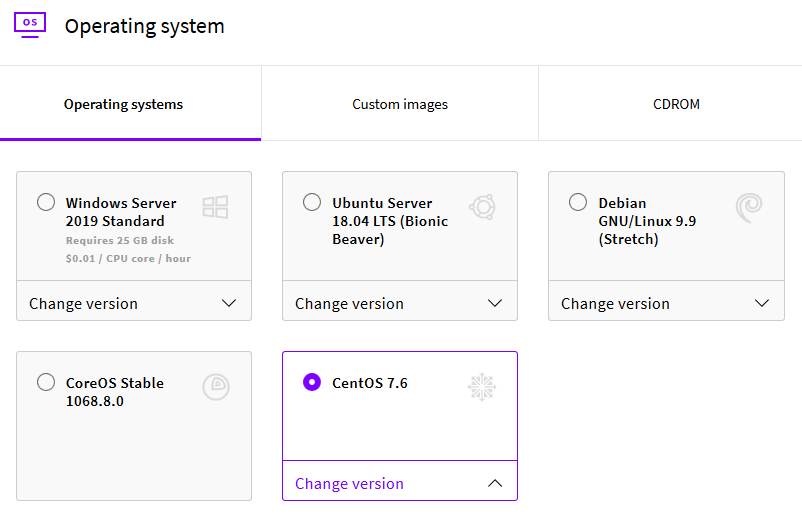Collapse Change version under CentOS 7.6

(400, 483)
